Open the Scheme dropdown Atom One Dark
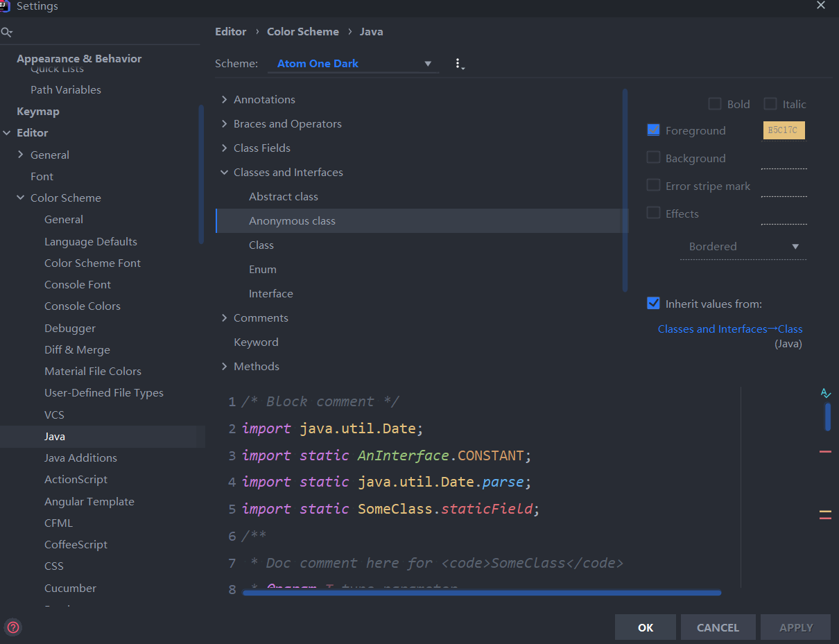Image resolution: width=839 pixels, height=644 pixels. [353, 64]
